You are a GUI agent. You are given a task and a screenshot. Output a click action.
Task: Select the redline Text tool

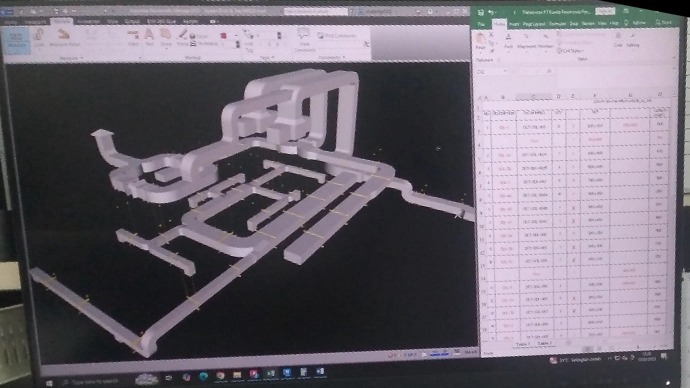coord(149,37)
